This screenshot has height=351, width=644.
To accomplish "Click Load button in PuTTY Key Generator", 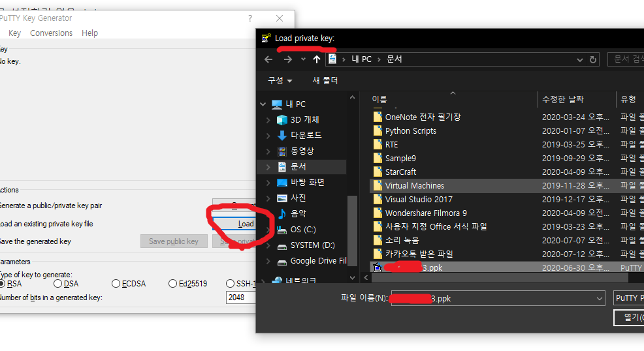I will click(x=234, y=224).
